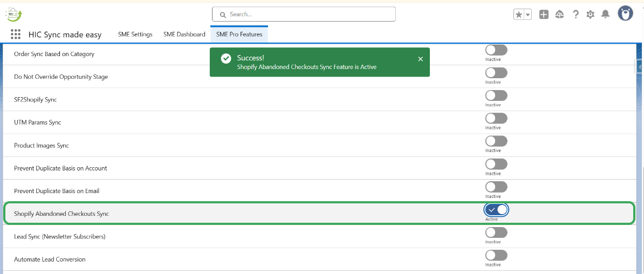Click 'UTM Params Sync' row text
This screenshot has width=644, height=274.
pos(37,122)
